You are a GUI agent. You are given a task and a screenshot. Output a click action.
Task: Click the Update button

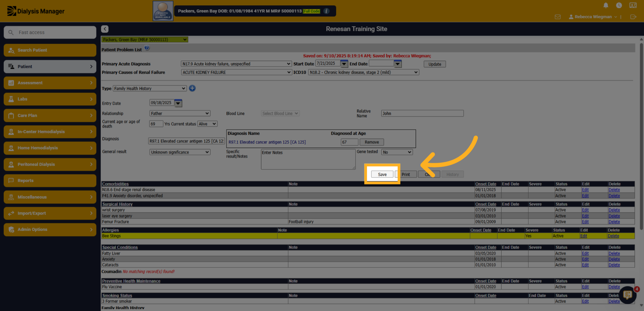[435, 64]
